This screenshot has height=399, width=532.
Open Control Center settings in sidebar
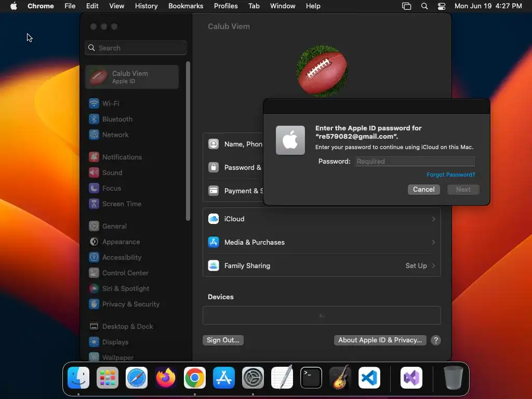(118, 273)
